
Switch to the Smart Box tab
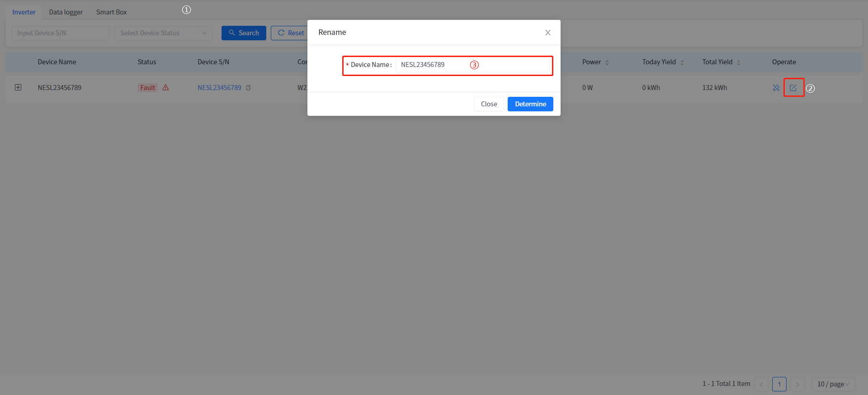click(x=111, y=12)
